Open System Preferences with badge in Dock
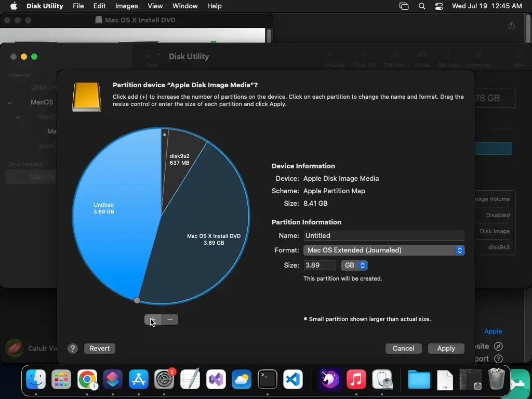532x399 pixels. click(x=164, y=379)
